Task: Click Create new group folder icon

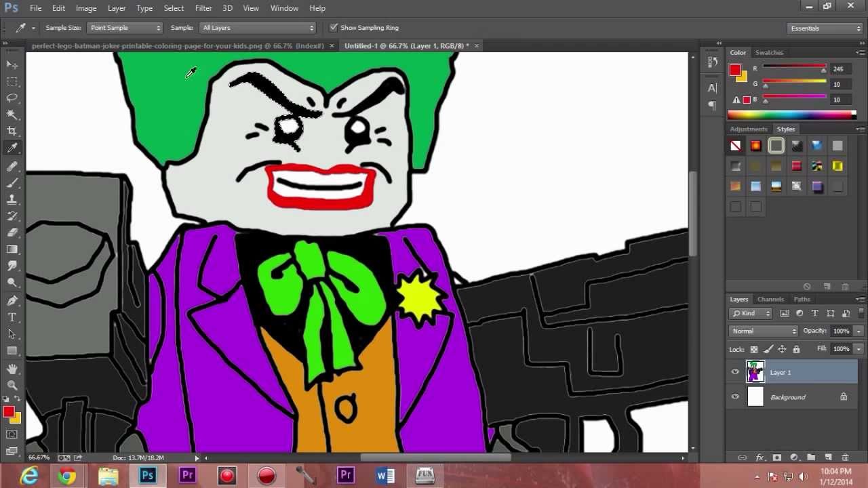Action: 810,457
